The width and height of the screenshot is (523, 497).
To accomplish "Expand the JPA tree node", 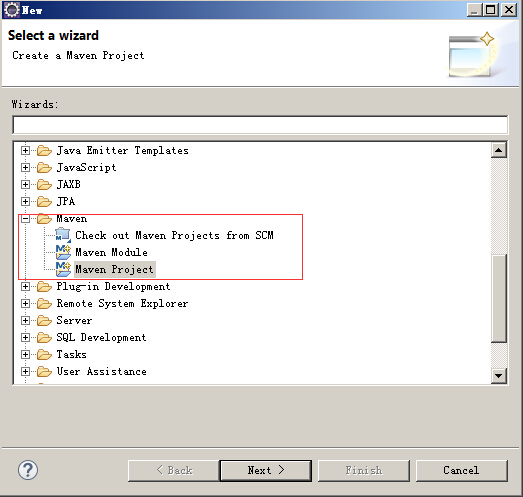I will point(25,201).
